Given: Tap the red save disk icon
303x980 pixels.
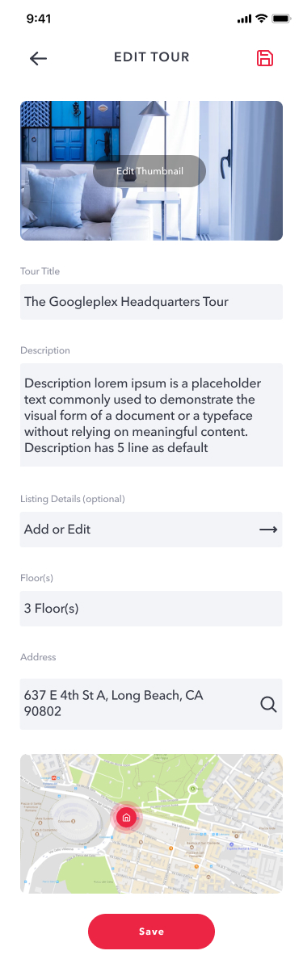Looking at the screenshot, I should [265, 58].
